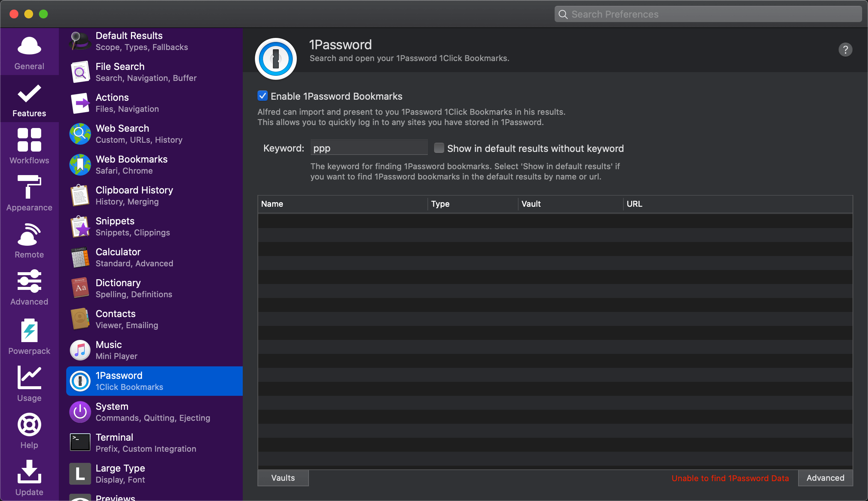The width and height of the screenshot is (868, 501).
Task: Open the Vaults button
Action: click(283, 478)
